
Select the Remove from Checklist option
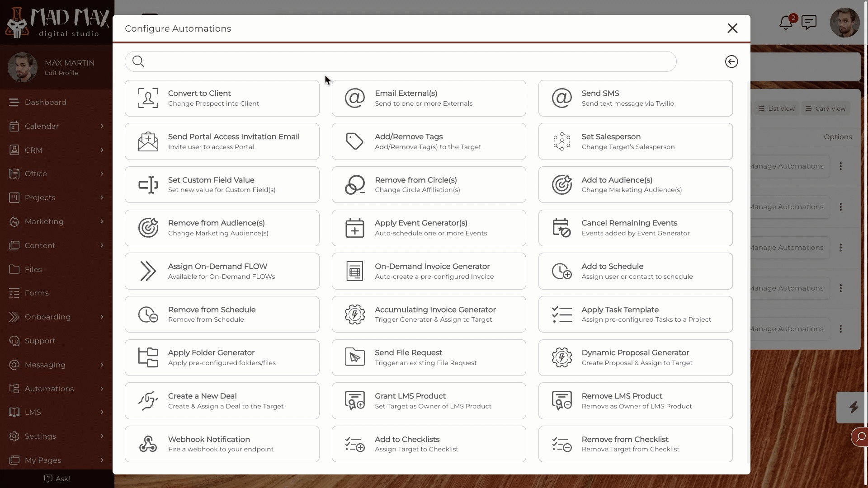636,443
